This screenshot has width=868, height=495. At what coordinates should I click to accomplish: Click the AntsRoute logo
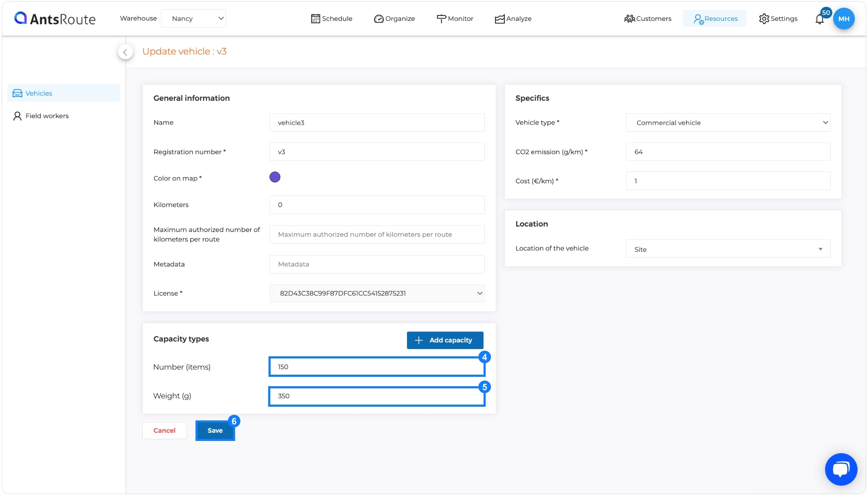(x=55, y=18)
